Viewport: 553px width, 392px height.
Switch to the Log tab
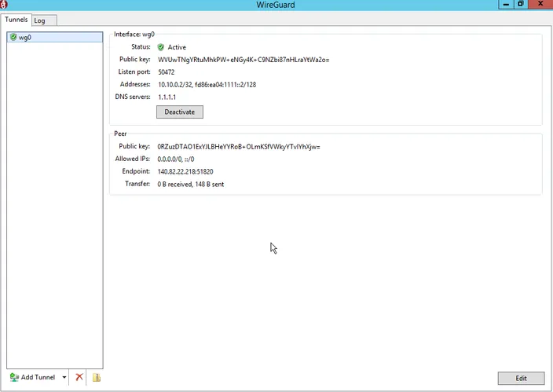[x=44, y=20]
